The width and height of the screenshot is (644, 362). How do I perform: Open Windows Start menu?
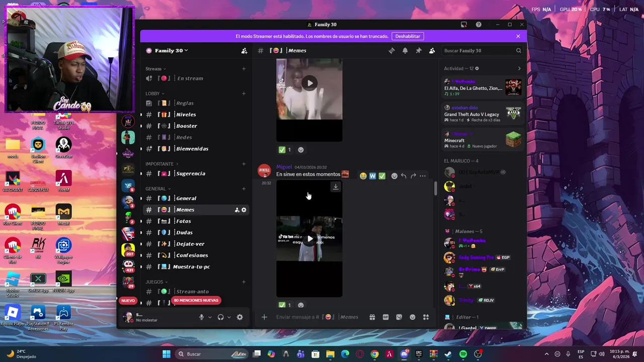pyautogui.click(x=167, y=354)
